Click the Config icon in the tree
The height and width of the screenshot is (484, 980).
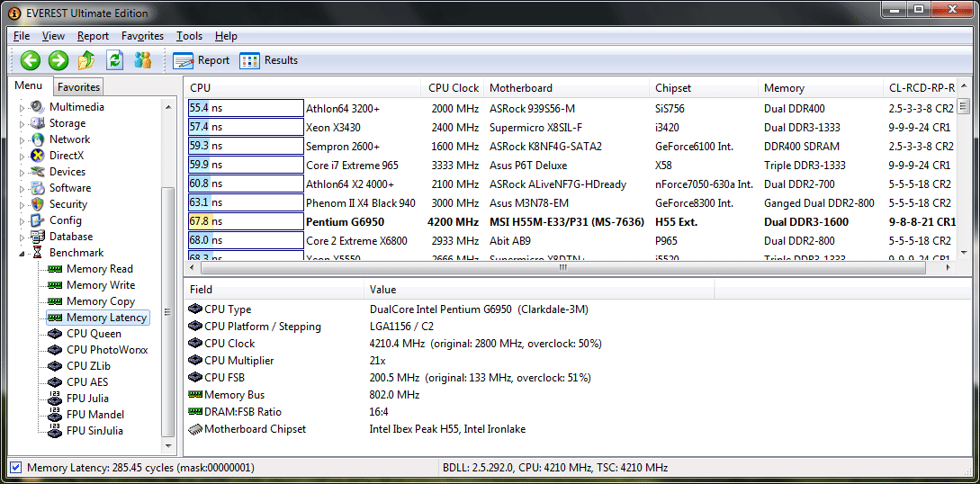pos(38,220)
